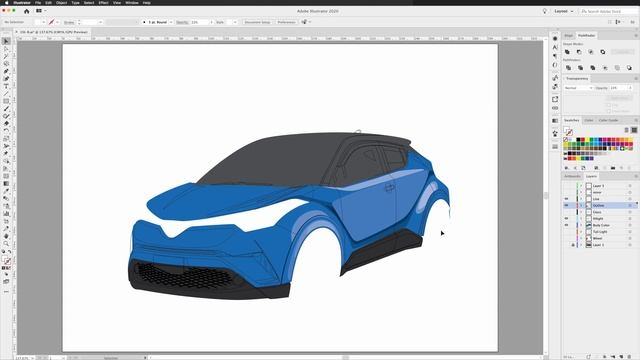Select the Eraser tool
This screenshot has width=640, height=360.
[6, 124]
